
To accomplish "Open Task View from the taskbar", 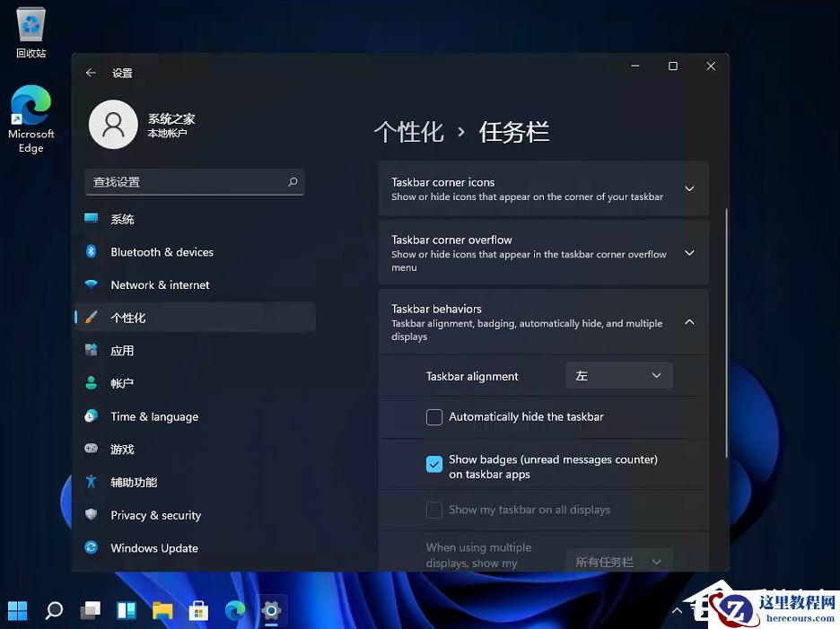I will point(90,610).
